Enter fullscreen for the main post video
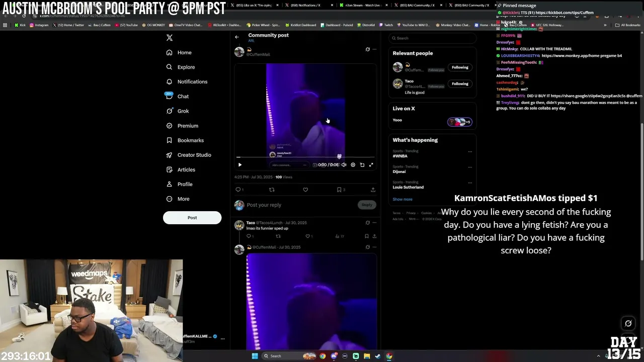Image resolution: width=644 pixels, height=362 pixels. pyautogui.click(x=371, y=164)
